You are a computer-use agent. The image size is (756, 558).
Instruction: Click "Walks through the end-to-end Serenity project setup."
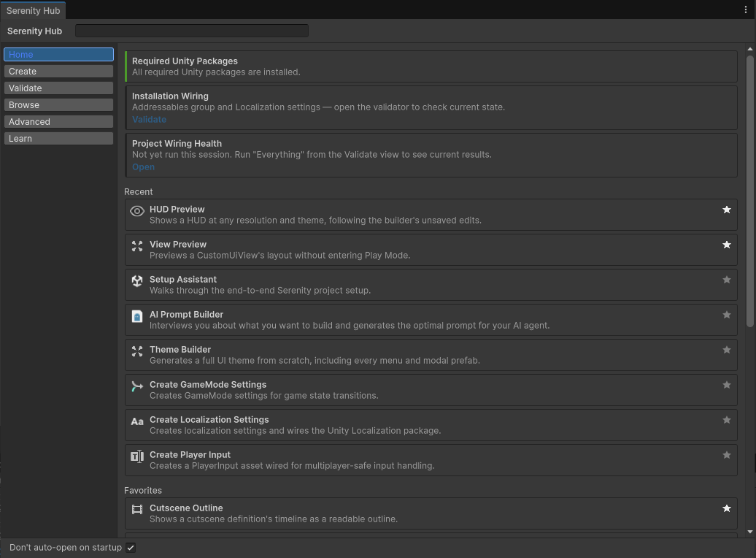click(x=260, y=291)
